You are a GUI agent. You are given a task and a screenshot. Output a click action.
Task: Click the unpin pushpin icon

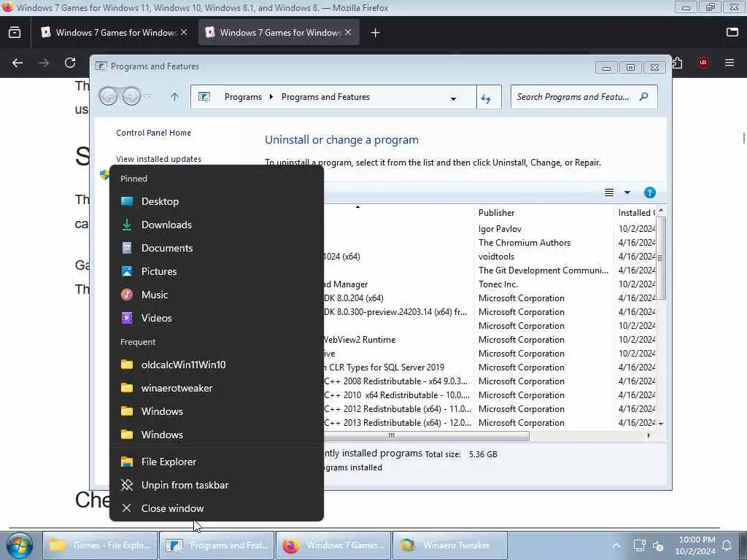click(127, 485)
